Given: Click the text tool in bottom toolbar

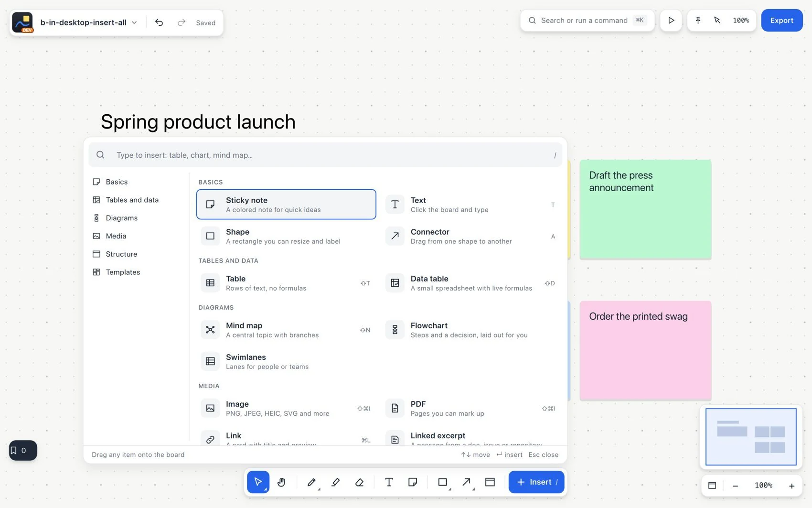Looking at the screenshot, I should pos(389,482).
